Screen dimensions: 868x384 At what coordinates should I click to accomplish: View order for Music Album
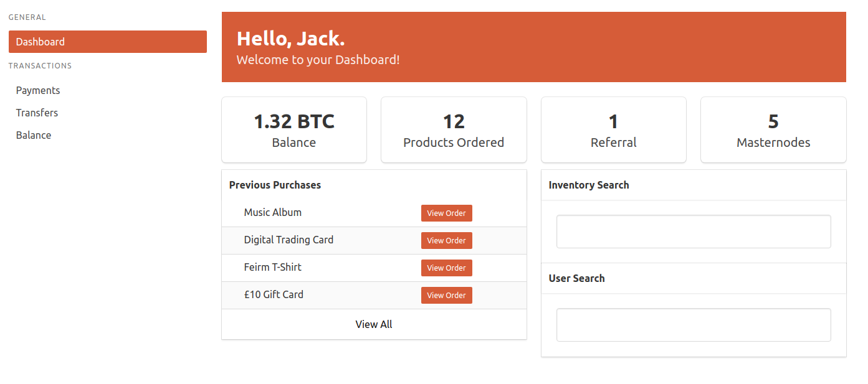[446, 213]
